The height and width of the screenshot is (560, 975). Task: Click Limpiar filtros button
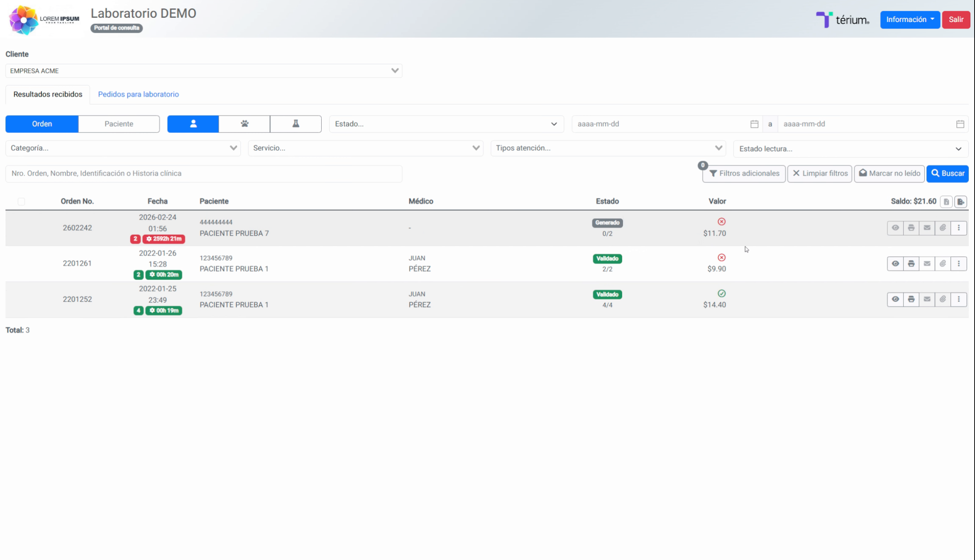(x=820, y=173)
